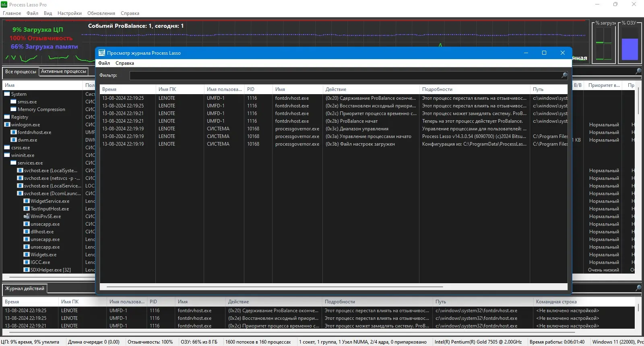The width and height of the screenshot is (644, 346).
Task: Click the 1600 потоков в 160 процессах status
Action: (x=258, y=342)
